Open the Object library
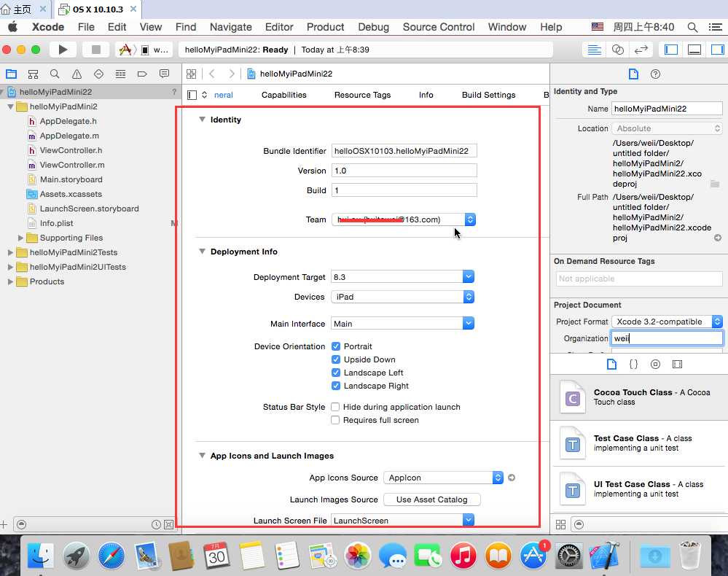 655,364
